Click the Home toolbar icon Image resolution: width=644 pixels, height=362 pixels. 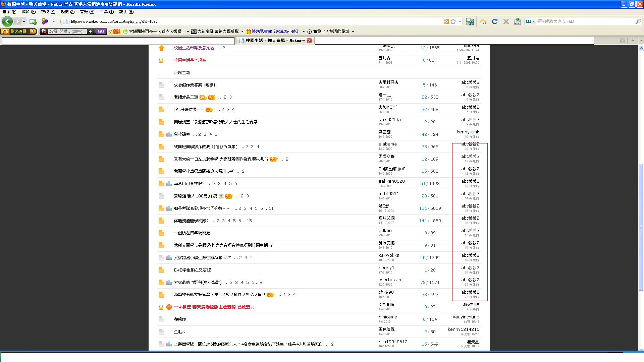tap(483, 21)
